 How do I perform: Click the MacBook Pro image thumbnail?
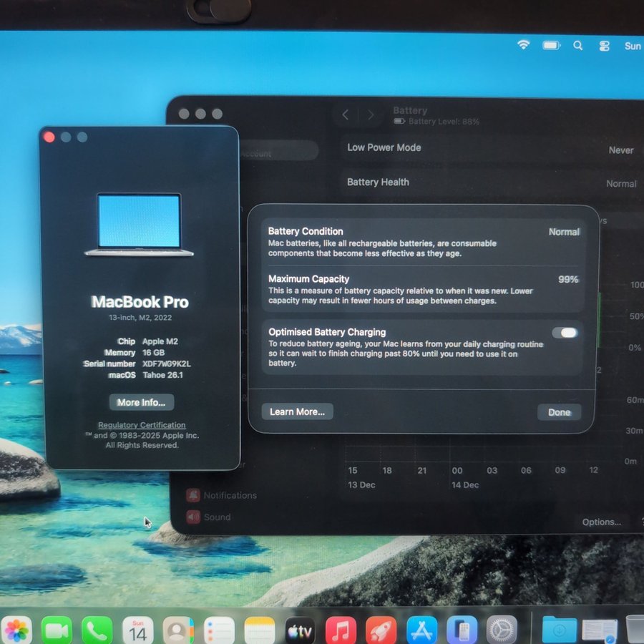tap(139, 224)
